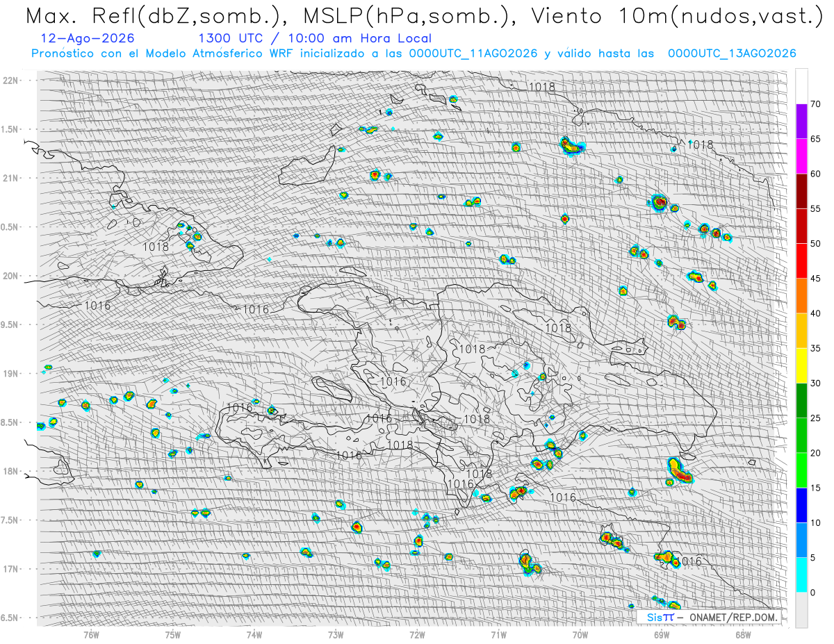Click the colorbar value "65"
This screenshot has width=834, height=644.
[x=815, y=139]
